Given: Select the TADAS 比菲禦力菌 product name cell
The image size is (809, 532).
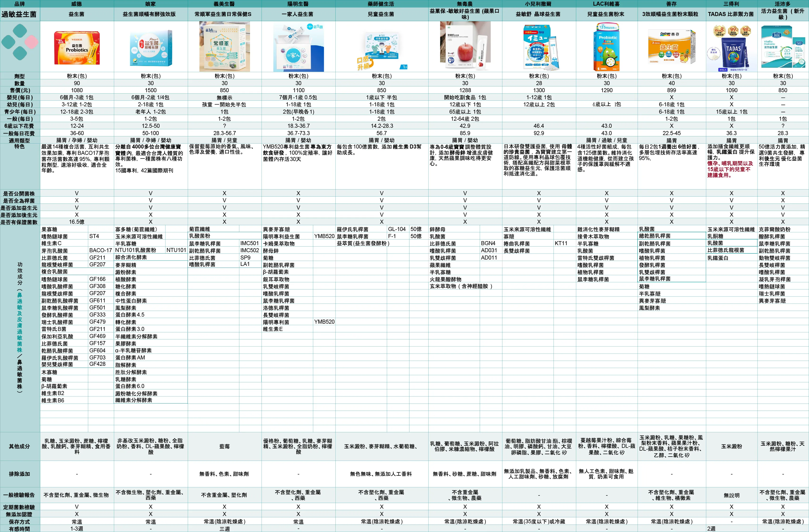Looking at the screenshot, I should (x=731, y=14).
